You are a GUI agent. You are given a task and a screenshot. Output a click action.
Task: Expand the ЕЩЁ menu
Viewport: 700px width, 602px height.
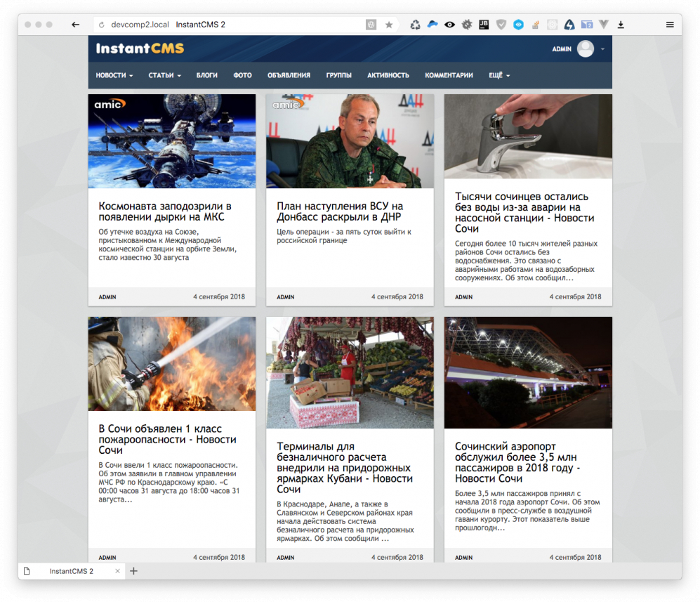point(499,75)
